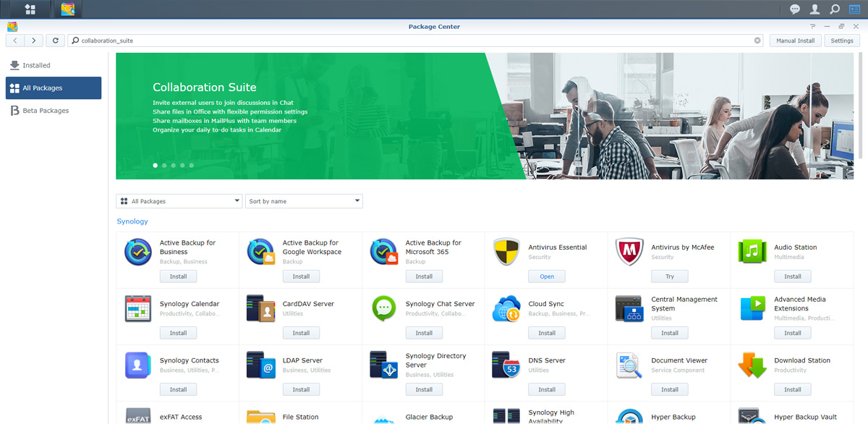
Task: Select All Packages in sidebar
Action: (54, 88)
